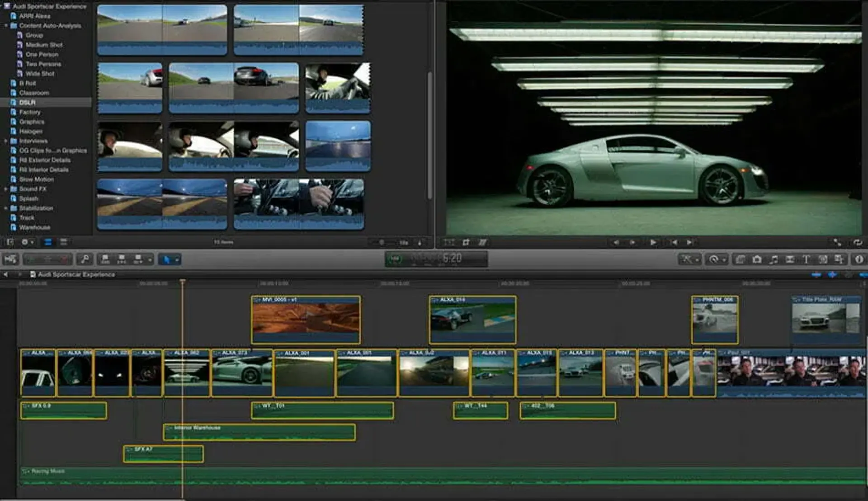Viewport: 868px width, 501px height.
Task: Toggle loop playback in the viewer
Action: (x=857, y=242)
